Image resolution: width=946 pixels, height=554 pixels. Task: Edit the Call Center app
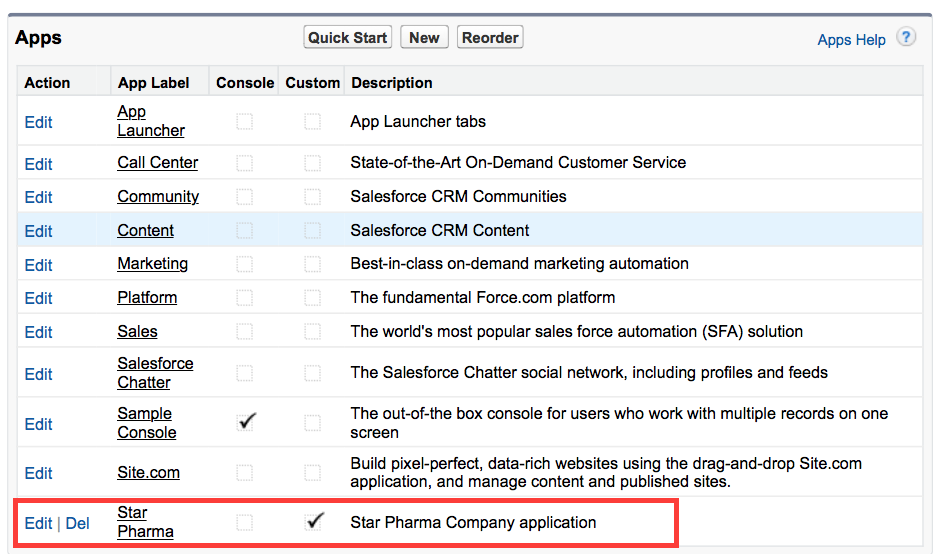(x=39, y=164)
